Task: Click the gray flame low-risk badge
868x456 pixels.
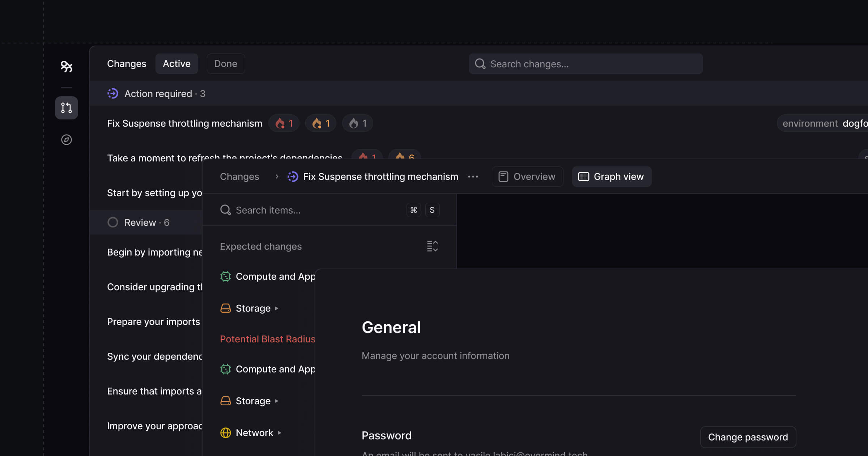Action: tap(358, 123)
